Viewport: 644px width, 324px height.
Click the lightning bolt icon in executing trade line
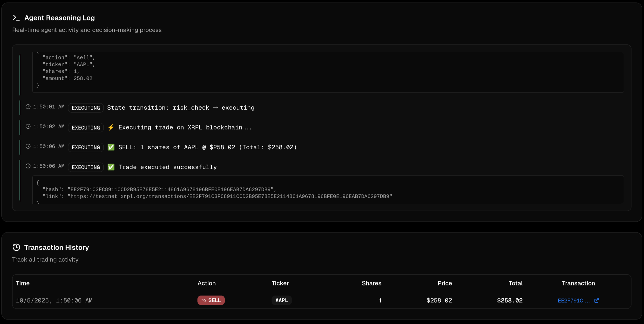111,127
